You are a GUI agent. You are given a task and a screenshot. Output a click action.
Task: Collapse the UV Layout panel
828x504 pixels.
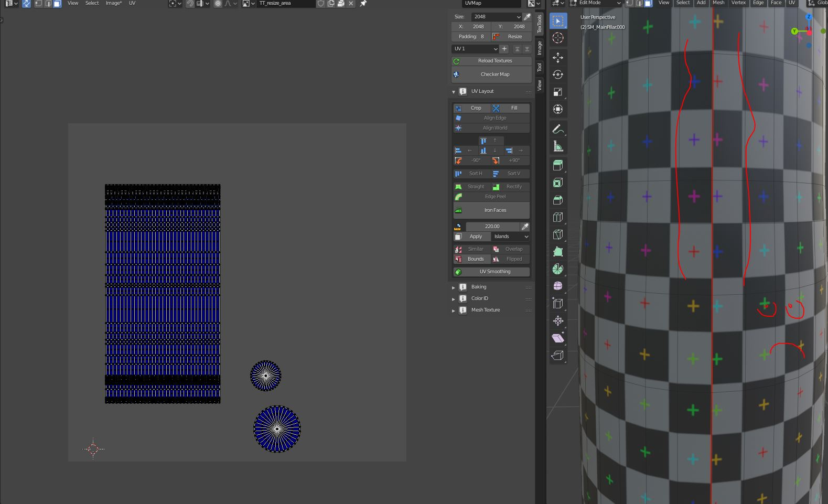[454, 92]
